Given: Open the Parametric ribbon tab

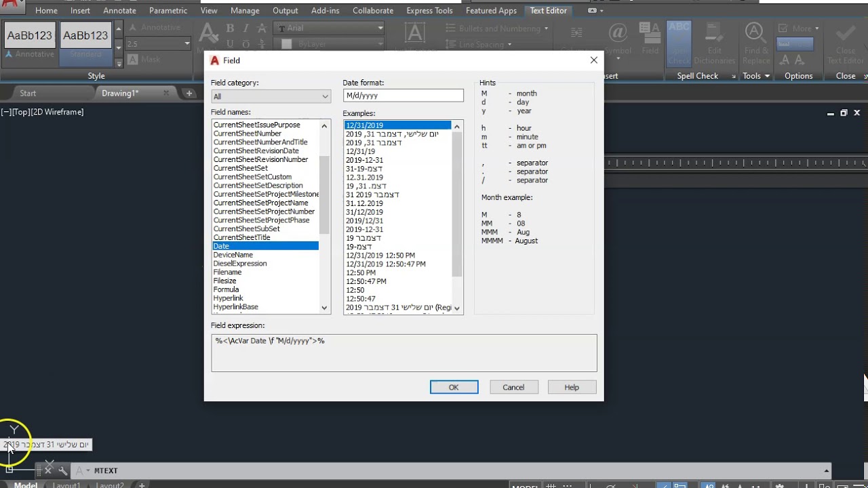Looking at the screenshot, I should pyautogui.click(x=168, y=11).
